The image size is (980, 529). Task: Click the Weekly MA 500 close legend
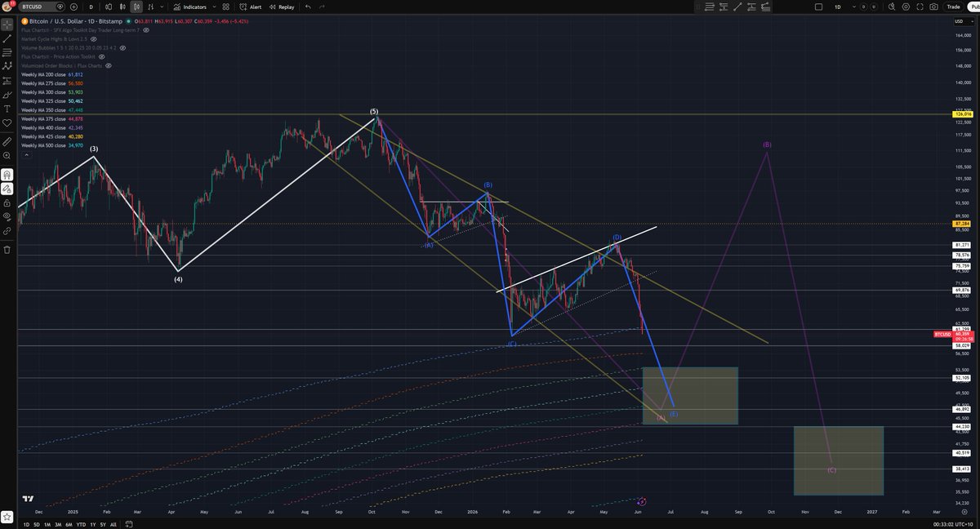[52, 145]
